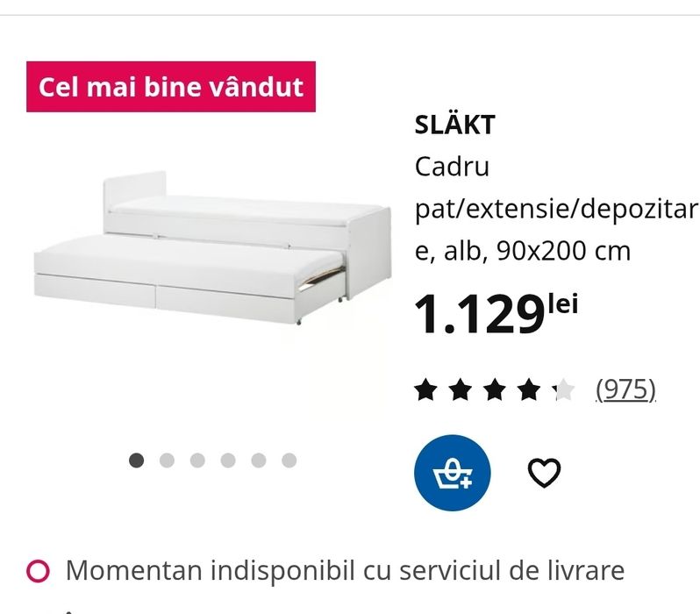Open the white SLÄKT bed product image
Screen dimensions: 700x614
(213, 248)
